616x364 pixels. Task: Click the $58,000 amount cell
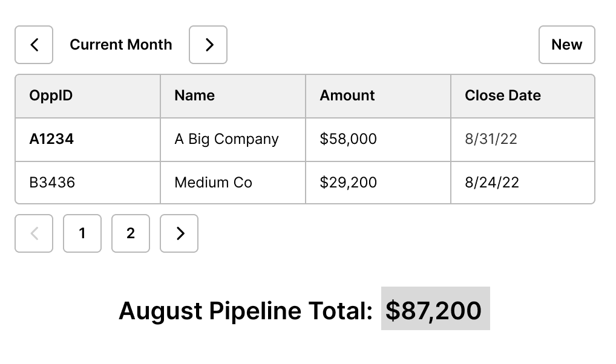coord(348,139)
